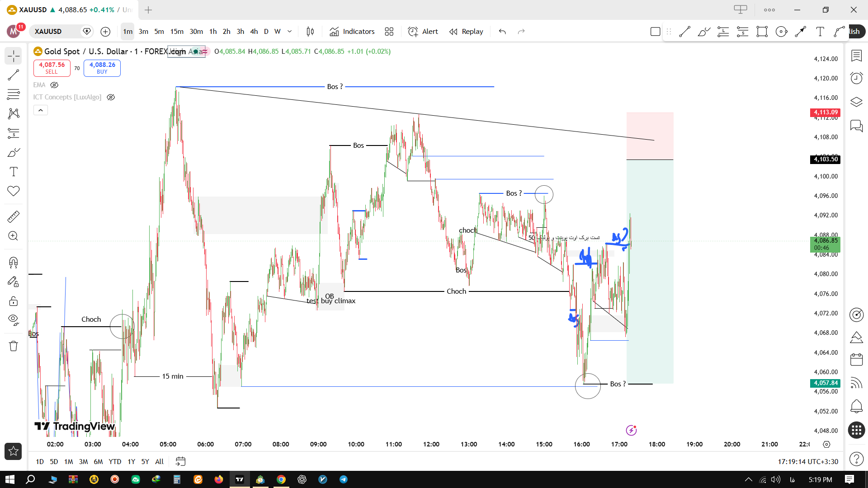Pick the long position tool in floating toolbar
Image resolution: width=868 pixels, height=488 pixels.
tap(723, 32)
